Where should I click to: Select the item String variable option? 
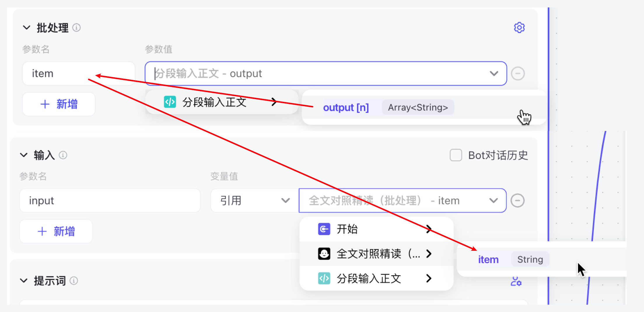(541, 260)
